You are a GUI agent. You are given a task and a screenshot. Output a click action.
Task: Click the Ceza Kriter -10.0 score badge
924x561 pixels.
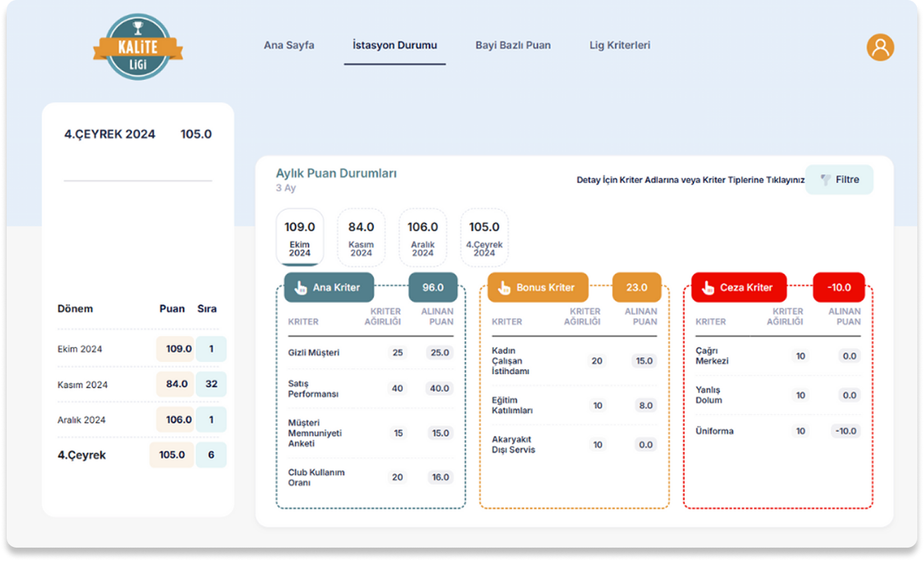pos(838,288)
